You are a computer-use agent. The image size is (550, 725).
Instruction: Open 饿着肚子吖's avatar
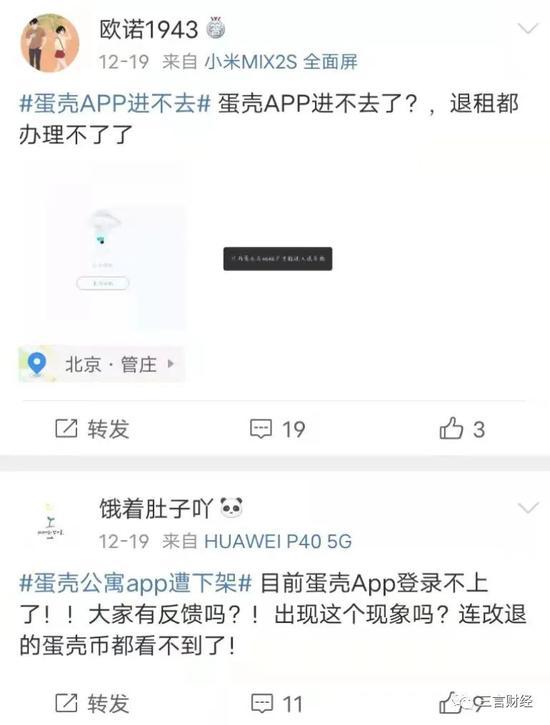(x=50, y=523)
